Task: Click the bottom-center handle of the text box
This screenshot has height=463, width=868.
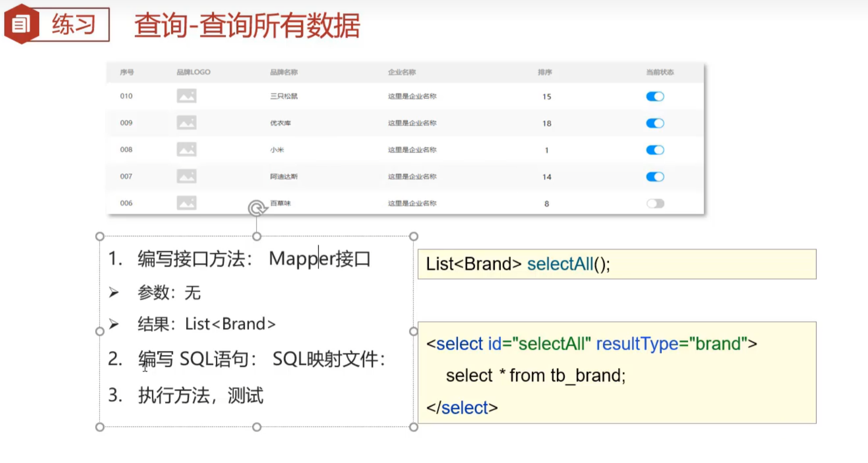Action: click(257, 427)
